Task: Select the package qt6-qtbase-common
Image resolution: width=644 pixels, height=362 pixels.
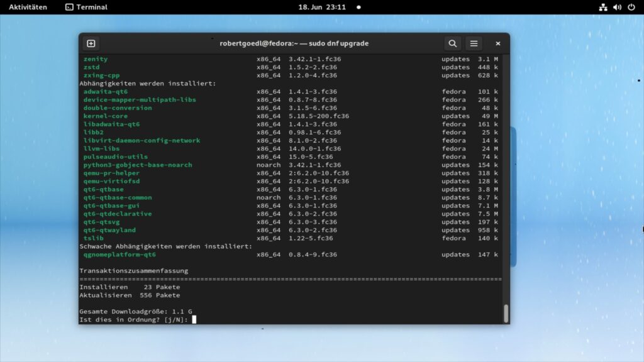Action: pos(118,197)
